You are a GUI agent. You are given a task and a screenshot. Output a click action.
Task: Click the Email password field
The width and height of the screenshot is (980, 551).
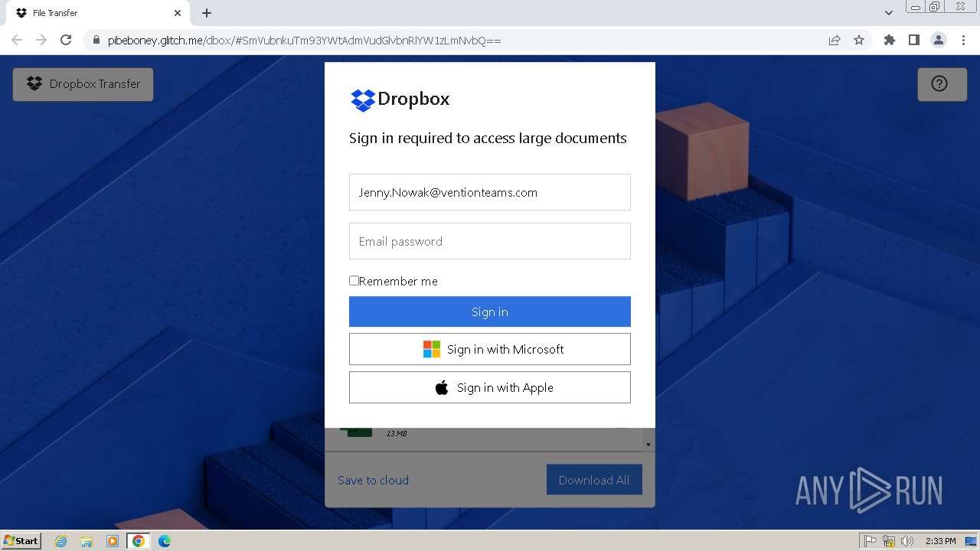click(x=490, y=241)
